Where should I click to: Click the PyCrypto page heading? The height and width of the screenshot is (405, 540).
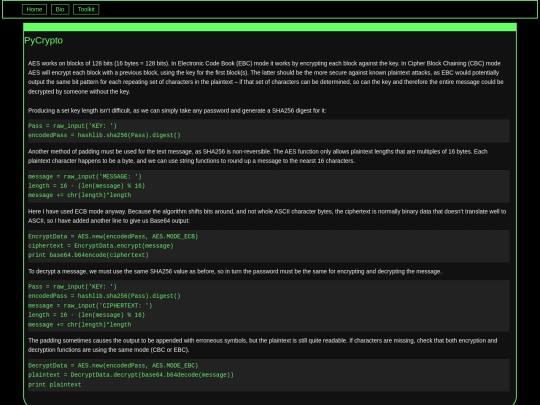pyautogui.click(x=43, y=41)
